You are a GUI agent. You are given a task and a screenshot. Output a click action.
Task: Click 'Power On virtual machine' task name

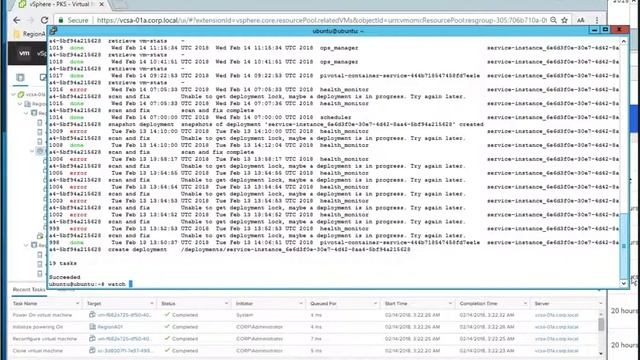coord(42,315)
